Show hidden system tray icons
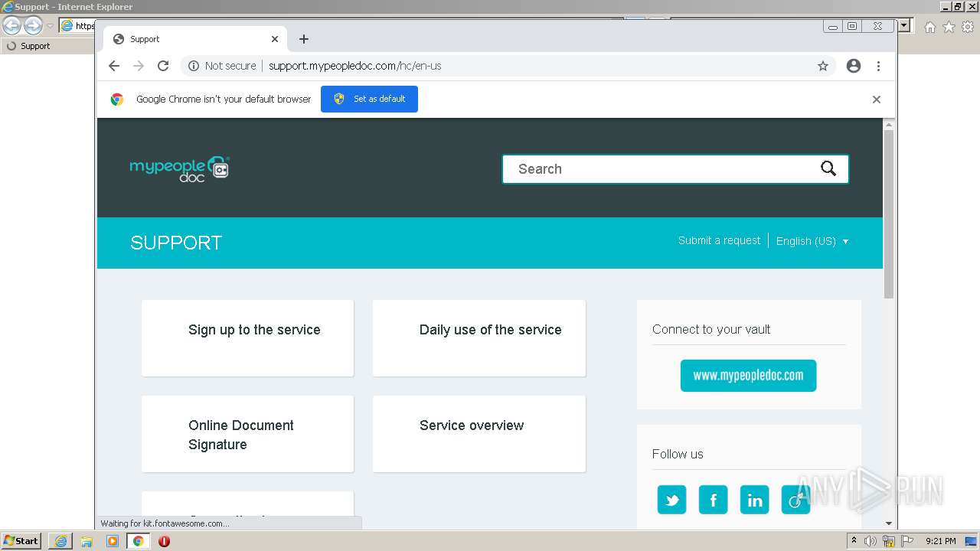Image resolution: width=980 pixels, height=551 pixels. [x=854, y=541]
